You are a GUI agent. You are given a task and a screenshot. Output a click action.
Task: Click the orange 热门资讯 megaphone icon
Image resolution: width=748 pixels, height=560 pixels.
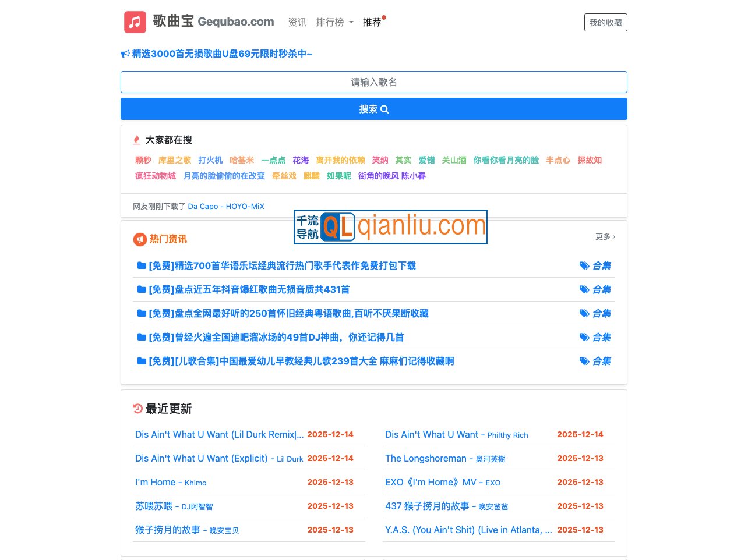coord(140,239)
